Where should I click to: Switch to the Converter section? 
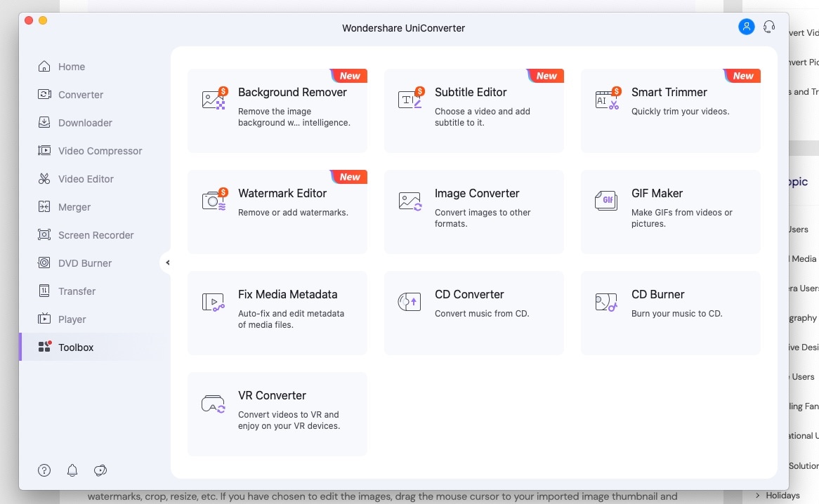click(81, 95)
